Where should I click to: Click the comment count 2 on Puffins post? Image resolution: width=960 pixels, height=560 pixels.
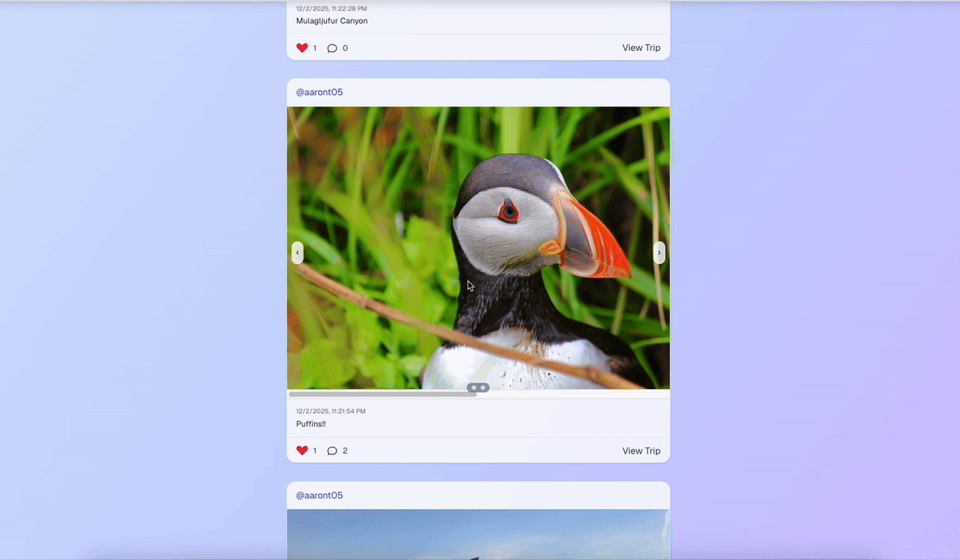[345, 451]
